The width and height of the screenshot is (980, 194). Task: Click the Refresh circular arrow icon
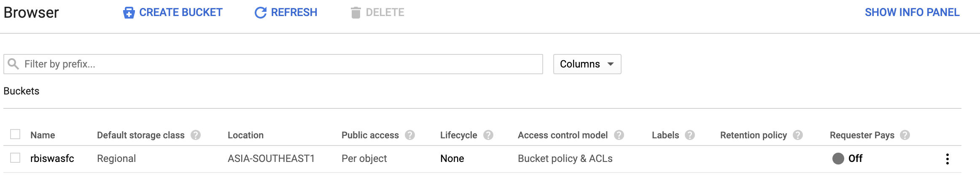click(261, 13)
